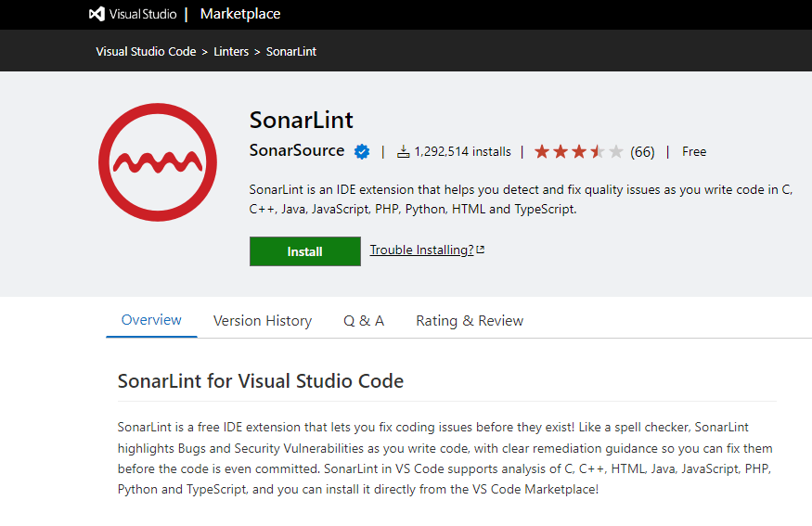Switch to the Overview tab

click(151, 320)
